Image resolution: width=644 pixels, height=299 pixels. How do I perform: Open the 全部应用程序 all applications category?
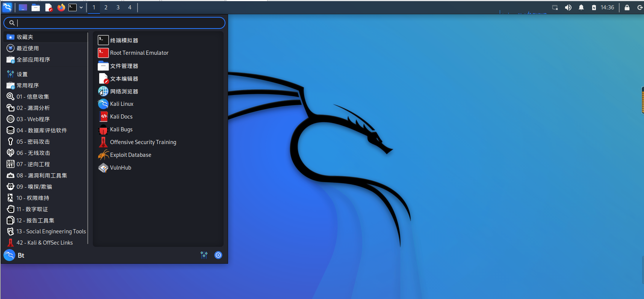pyautogui.click(x=46, y=59)
